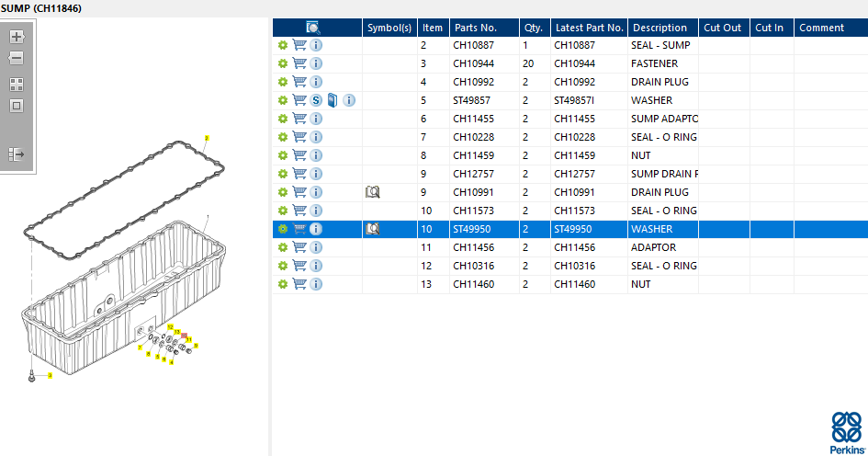868x456 pixels.
Task: Open gear options for CH10944 FASTENER
Action: 283,63
